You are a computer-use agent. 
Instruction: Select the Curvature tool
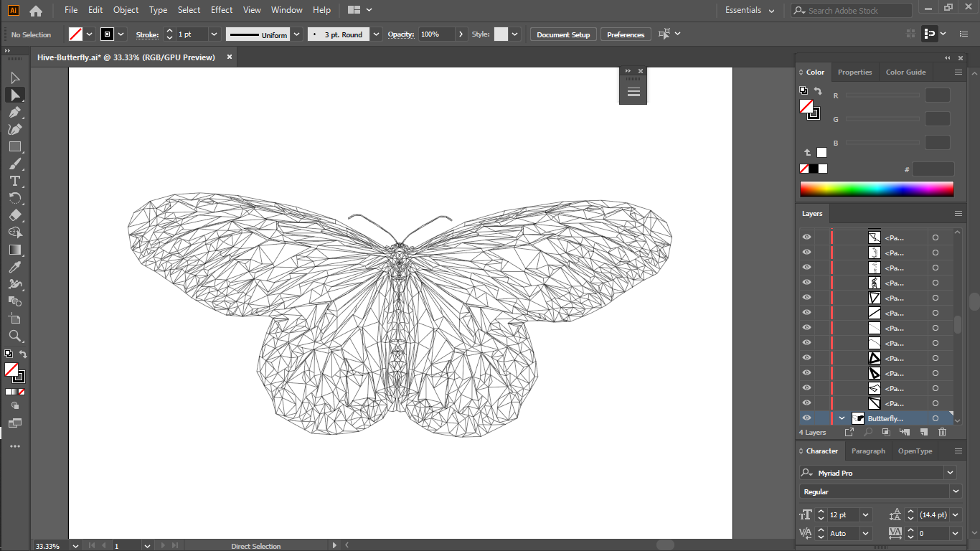15,129
